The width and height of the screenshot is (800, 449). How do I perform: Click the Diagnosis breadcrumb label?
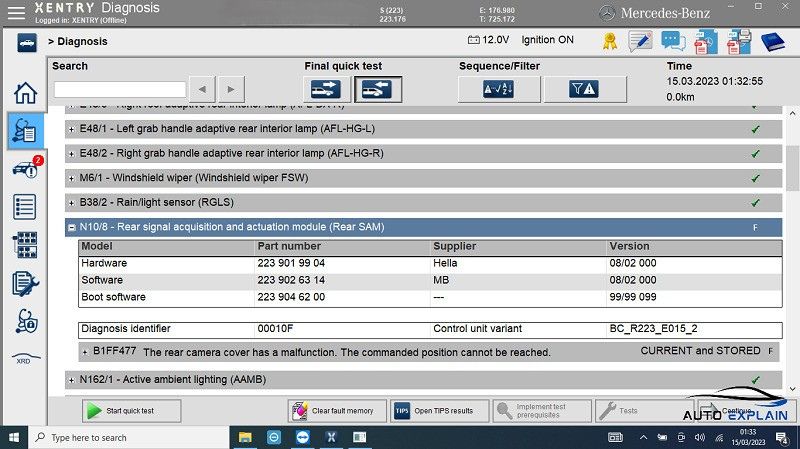[x=82, y=41]
